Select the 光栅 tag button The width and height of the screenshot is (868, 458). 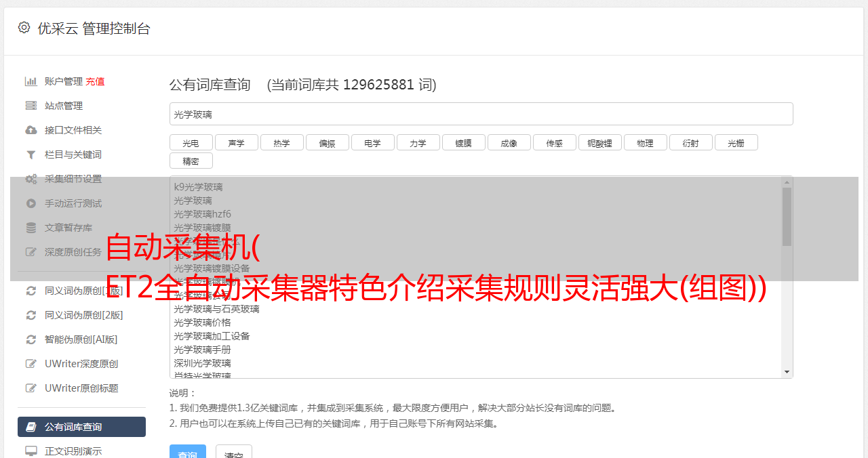[x=736, y=143]
